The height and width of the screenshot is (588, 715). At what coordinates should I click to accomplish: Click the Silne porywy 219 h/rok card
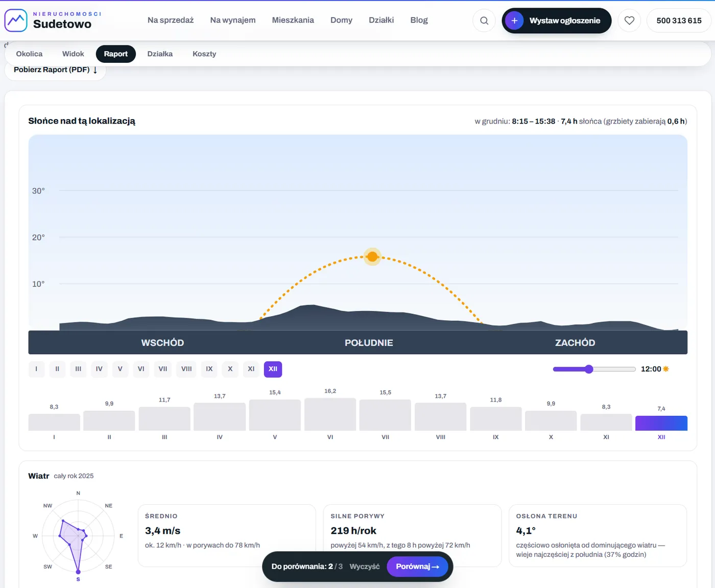pyautogui.click(x=413, y=535)
